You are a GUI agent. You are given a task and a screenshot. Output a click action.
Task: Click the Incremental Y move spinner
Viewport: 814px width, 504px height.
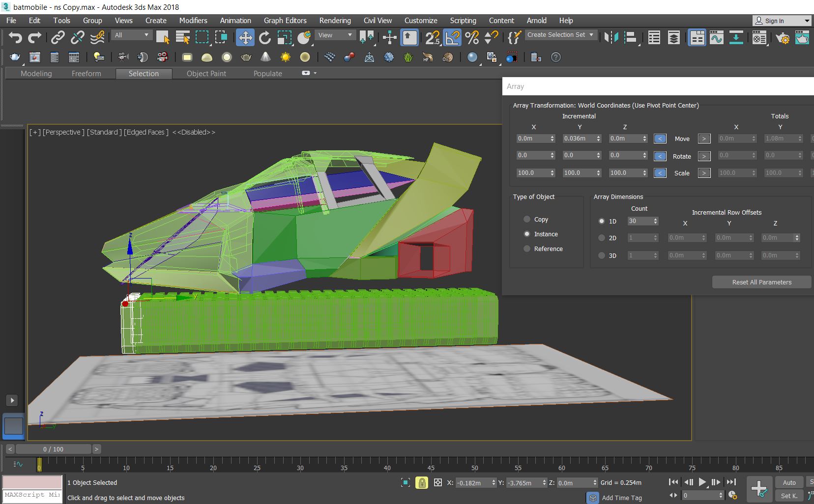click(x=598, y=139)
